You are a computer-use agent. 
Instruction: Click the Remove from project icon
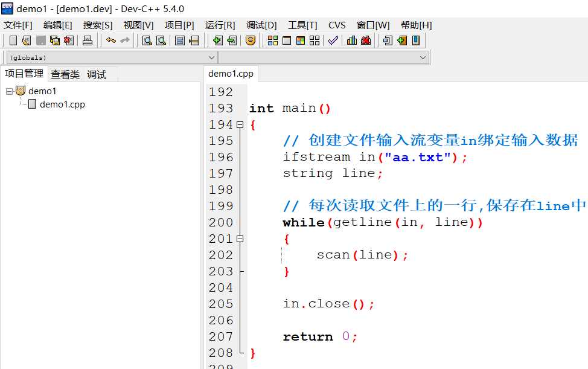[232, 40]
